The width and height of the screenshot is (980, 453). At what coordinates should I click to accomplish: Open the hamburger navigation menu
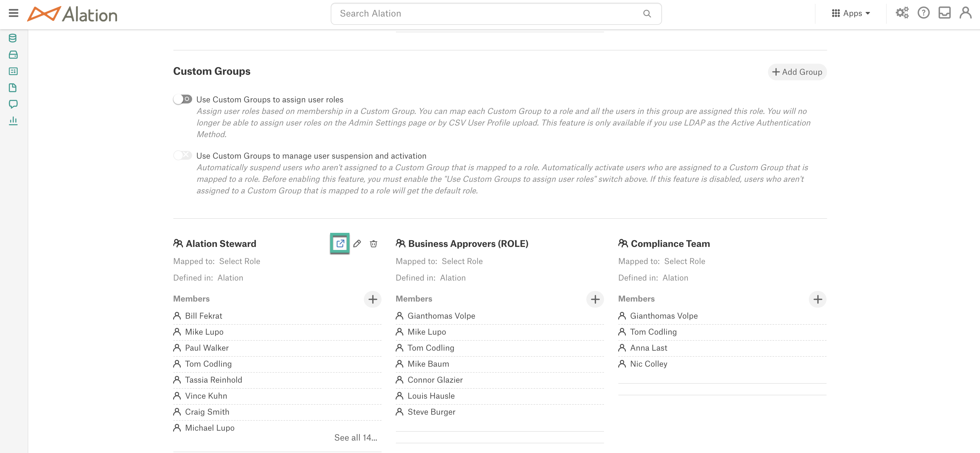point(13,13)
